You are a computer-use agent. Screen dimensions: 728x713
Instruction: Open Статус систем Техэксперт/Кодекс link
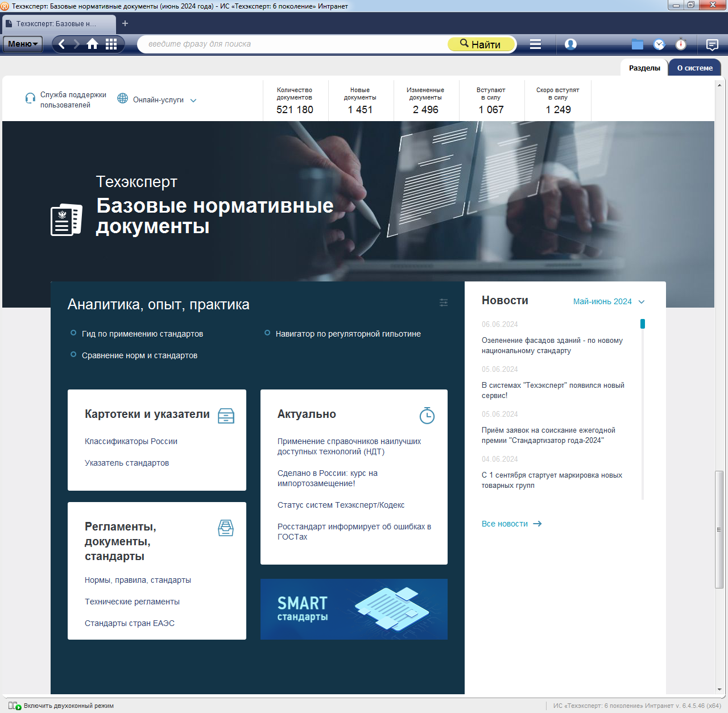[x=341, y=505]
